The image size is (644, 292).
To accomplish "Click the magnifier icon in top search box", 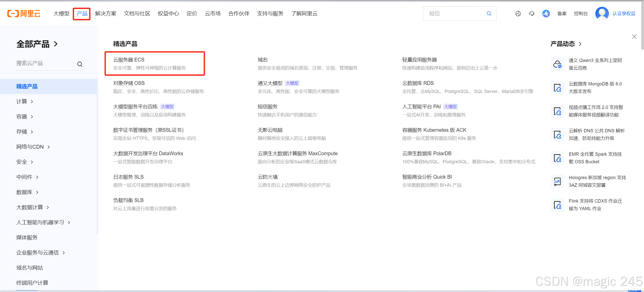I will [489, 14].
